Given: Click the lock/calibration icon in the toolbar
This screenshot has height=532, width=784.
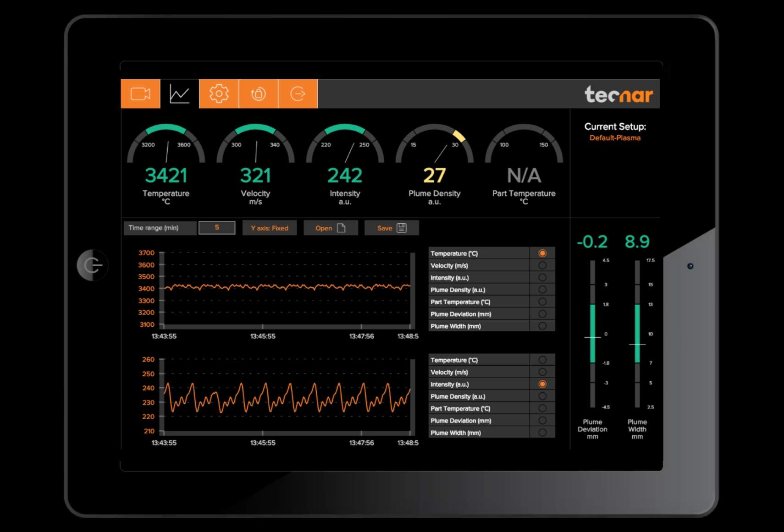Looking at the screenshot, I should 258,94.
